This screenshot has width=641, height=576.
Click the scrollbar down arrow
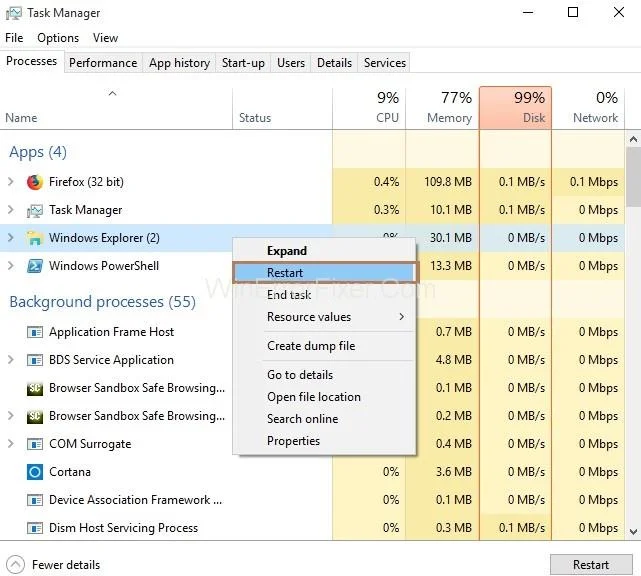tap(633, 532)
